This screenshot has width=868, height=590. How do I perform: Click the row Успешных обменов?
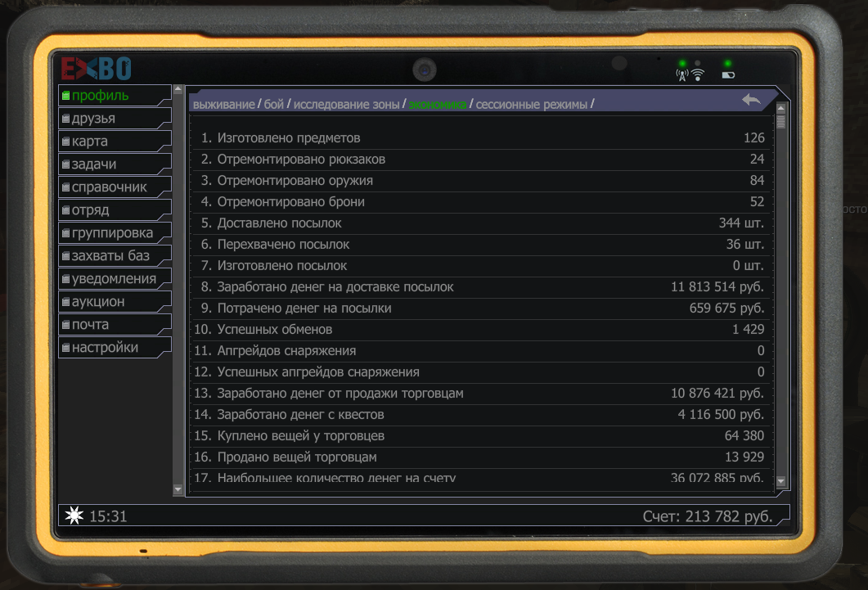coord(482,329)
